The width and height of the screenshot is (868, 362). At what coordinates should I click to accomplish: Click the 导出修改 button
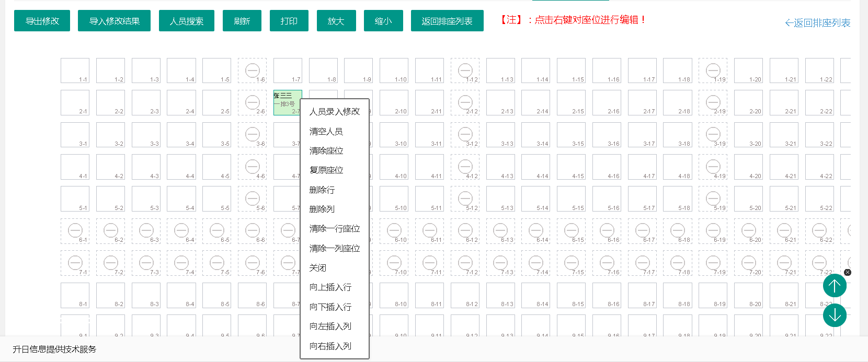[x=42, y=21]
